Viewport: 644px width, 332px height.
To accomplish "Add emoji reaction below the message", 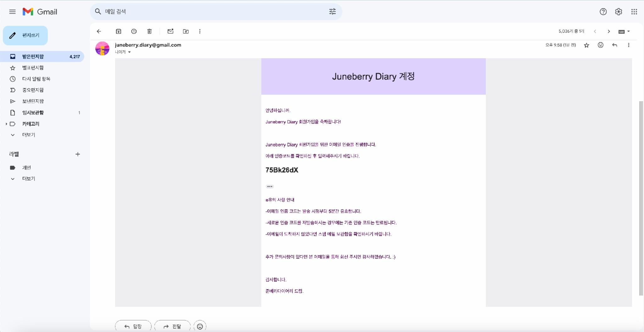I will coord(200,326).
